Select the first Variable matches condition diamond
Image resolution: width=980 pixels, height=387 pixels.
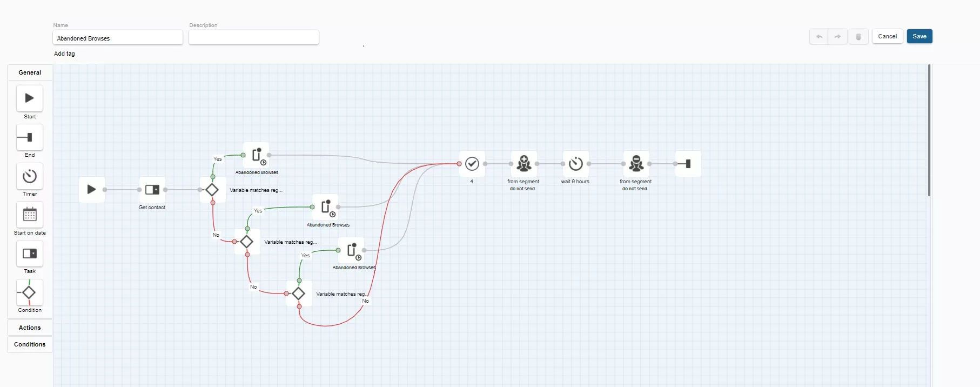212,190
